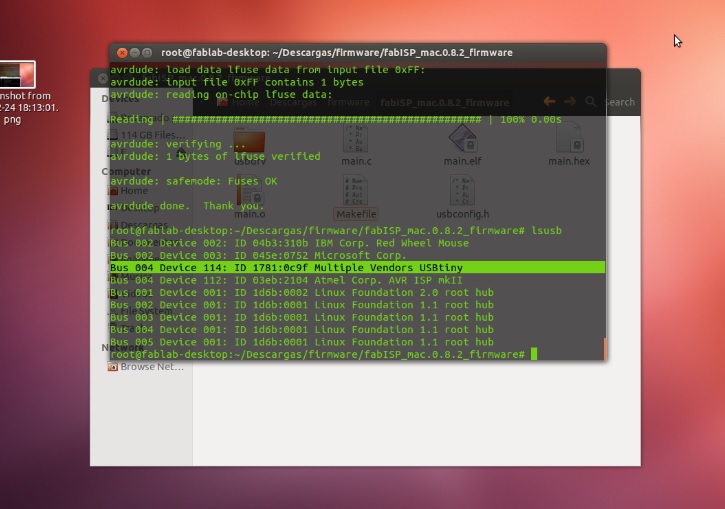The image size is (725, 509).
Task: Click the 'reading on-chip lfuse data' line
Action: 221,94
